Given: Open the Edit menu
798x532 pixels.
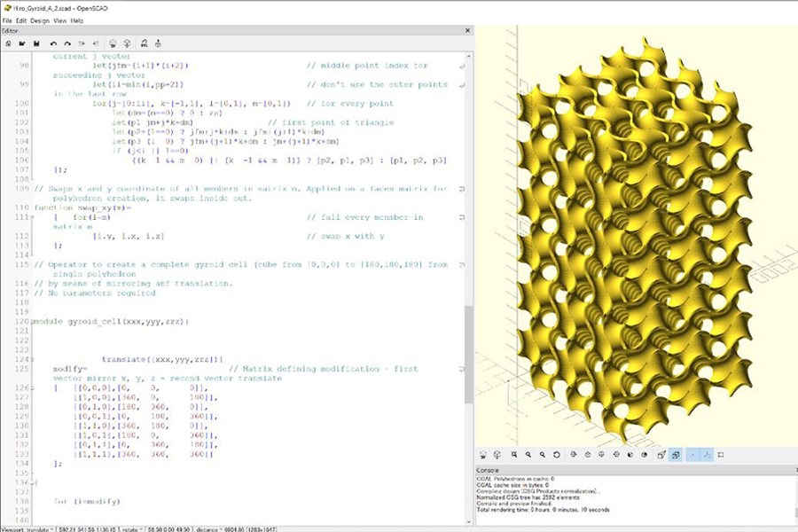Looking at the screenshot, I should click(21, 21).
